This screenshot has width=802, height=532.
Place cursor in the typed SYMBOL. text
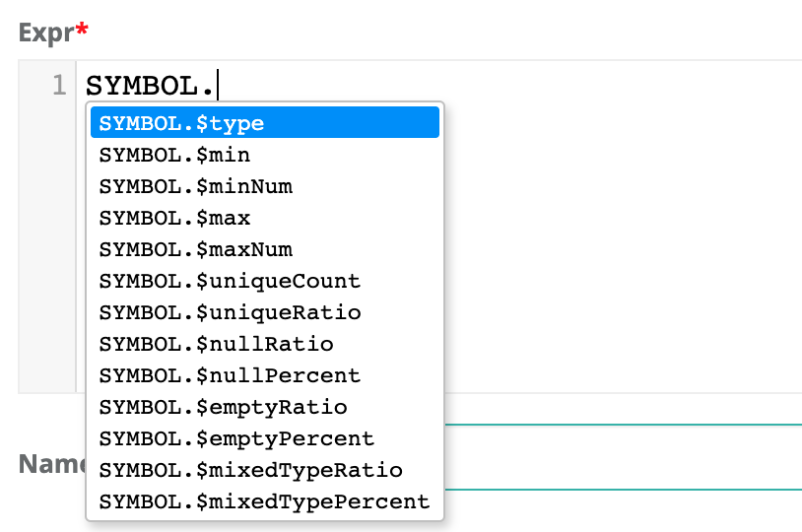pyautogui.click(x=148, y=85)
